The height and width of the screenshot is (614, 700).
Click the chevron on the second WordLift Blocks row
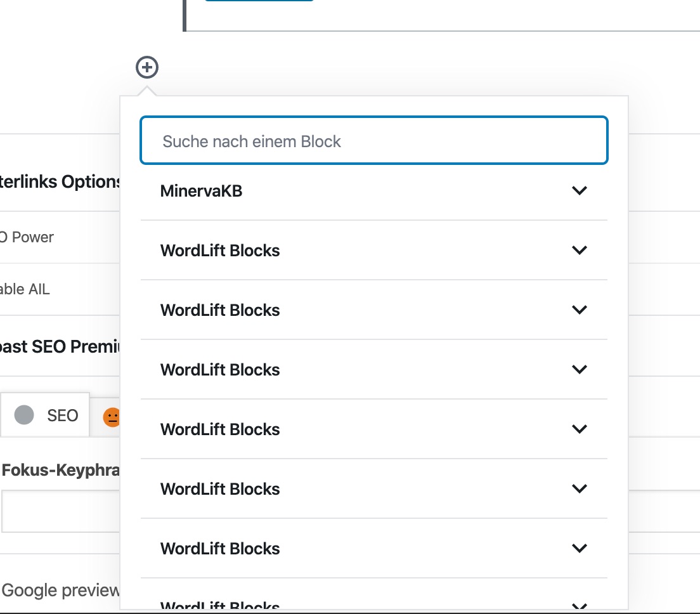pyautogui.click(x=579, y=310)
